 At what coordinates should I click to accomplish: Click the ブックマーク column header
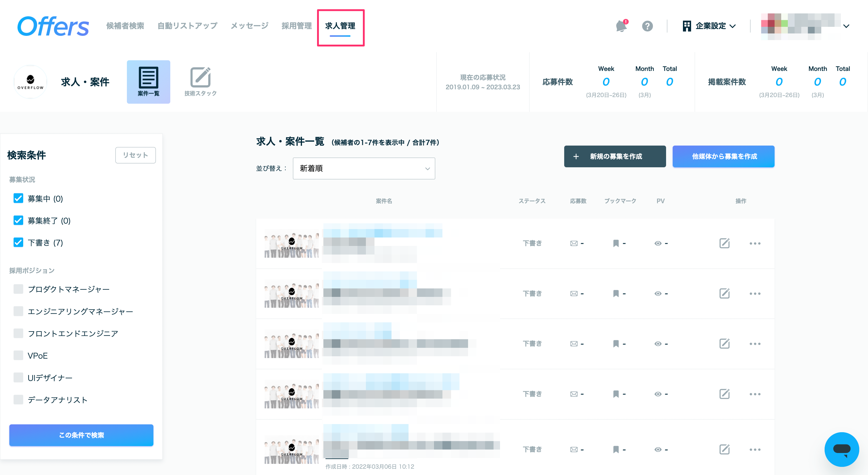coord(620,201)
